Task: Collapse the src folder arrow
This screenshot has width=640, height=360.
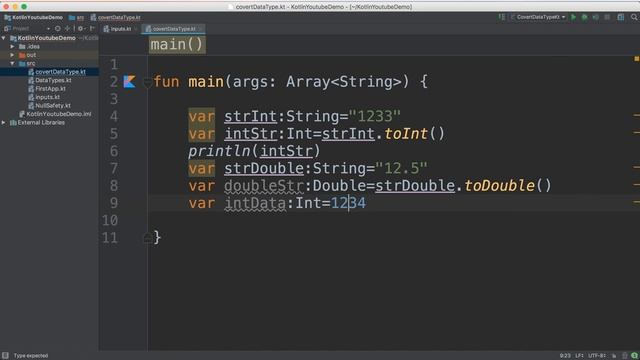Action: coord(12,64)
